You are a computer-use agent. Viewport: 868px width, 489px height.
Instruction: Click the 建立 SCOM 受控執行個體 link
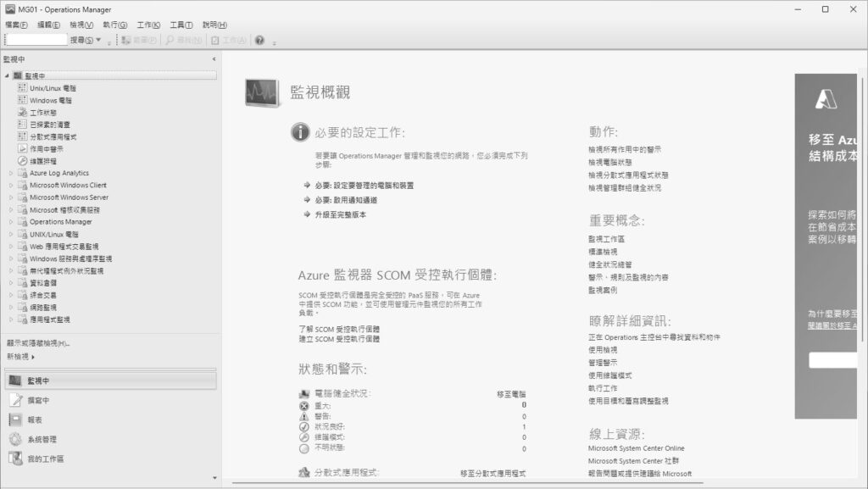pos(339,338)
